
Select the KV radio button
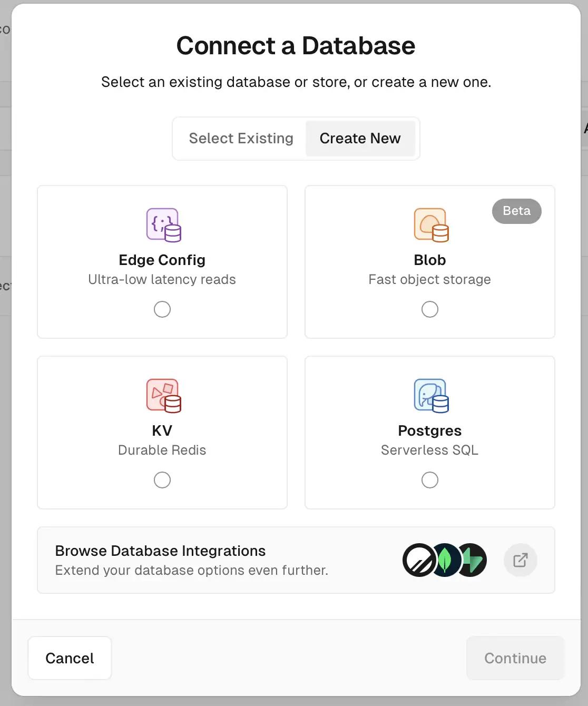[x=162, y=480]
